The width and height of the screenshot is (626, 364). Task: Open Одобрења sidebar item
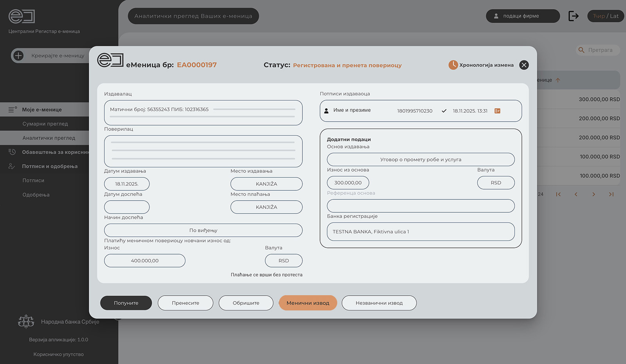(x=36, y=195)
